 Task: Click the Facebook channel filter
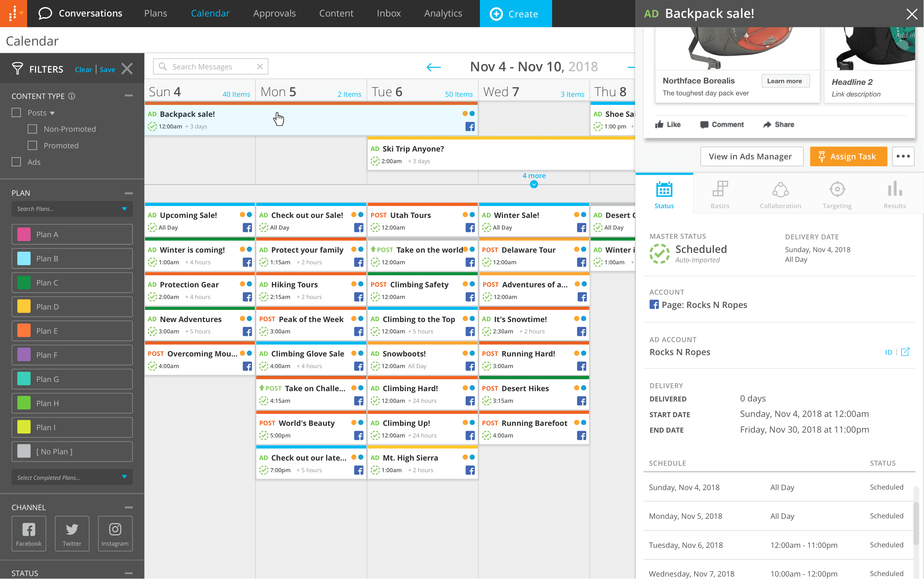pyautogui.click(x=29, y=533)
